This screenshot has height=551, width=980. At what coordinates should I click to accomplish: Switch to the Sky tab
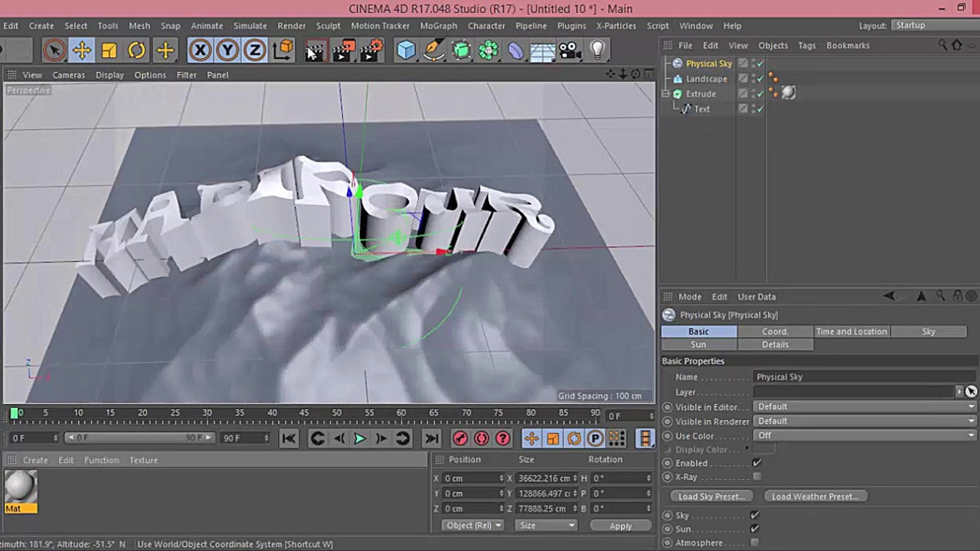tap(928, 331)
